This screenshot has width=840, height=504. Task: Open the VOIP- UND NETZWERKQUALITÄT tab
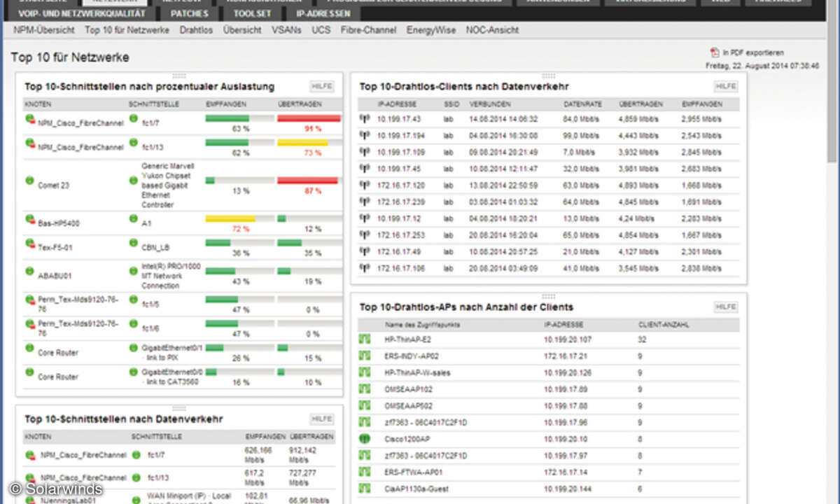(x=82, y=13)
